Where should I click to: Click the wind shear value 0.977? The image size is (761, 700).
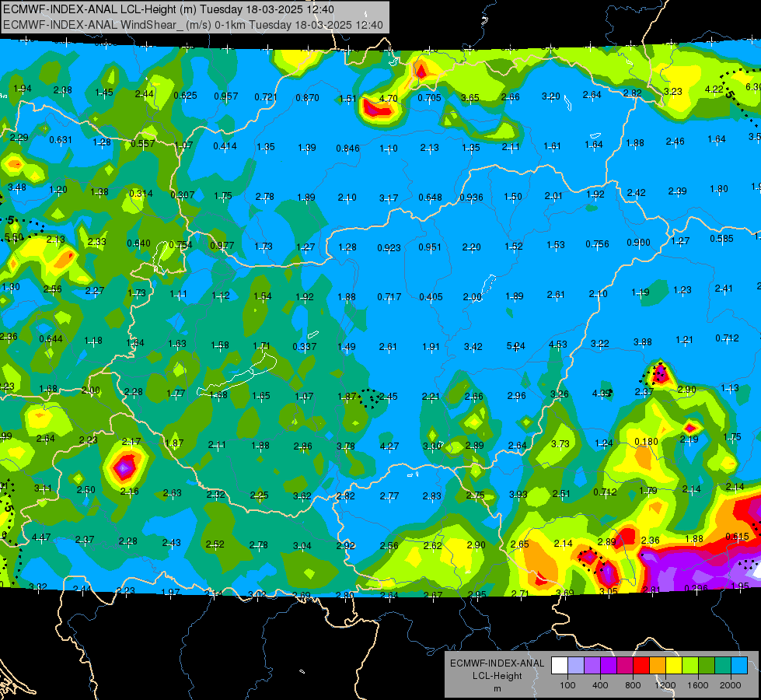pyautogui.click(x=222, y=246)
